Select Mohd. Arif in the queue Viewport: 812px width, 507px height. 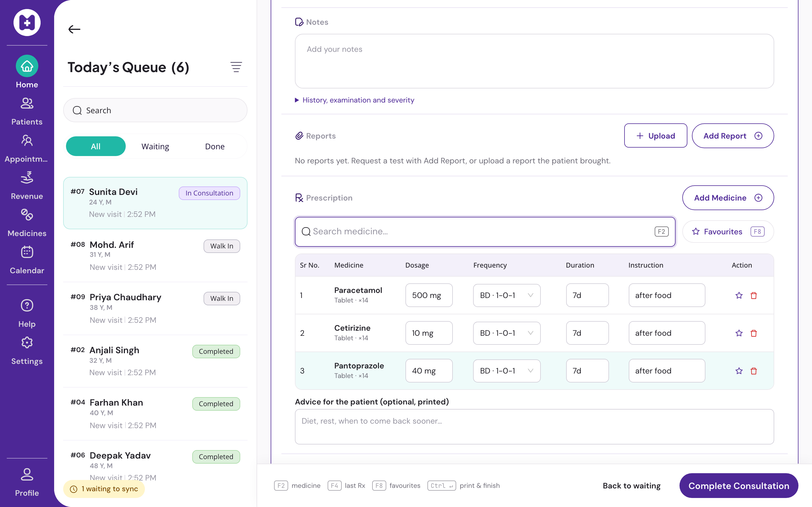pyautogui.click(x=155, y=255)
